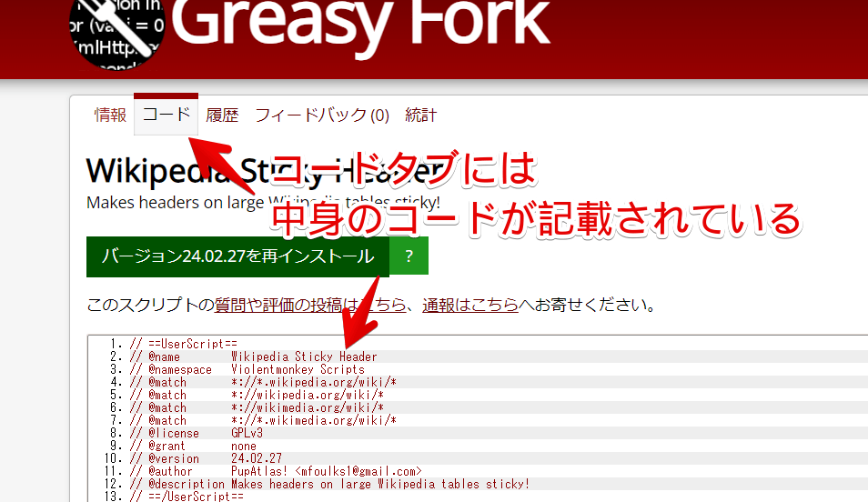Click the '@version 24.02.27' code line
Screen dimensions: 868x502
point(206,458)
